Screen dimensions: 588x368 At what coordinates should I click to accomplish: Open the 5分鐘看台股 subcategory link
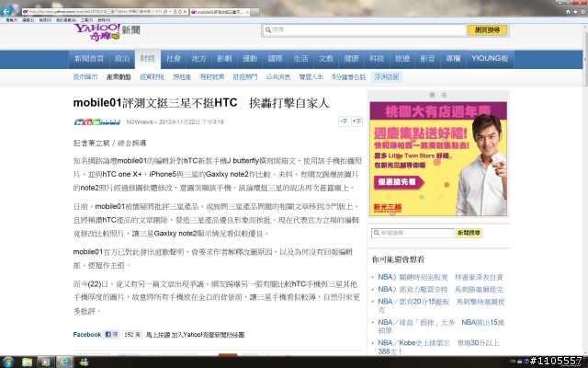[x=349, y=77]
